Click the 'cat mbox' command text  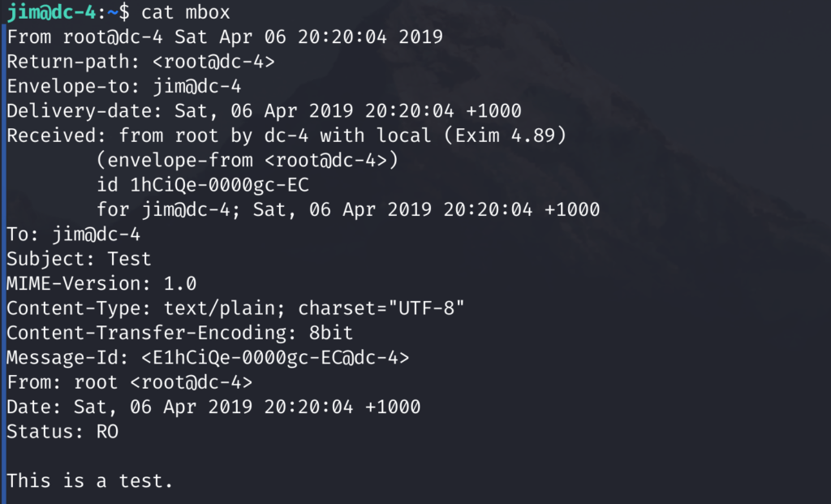click(186, 12)
